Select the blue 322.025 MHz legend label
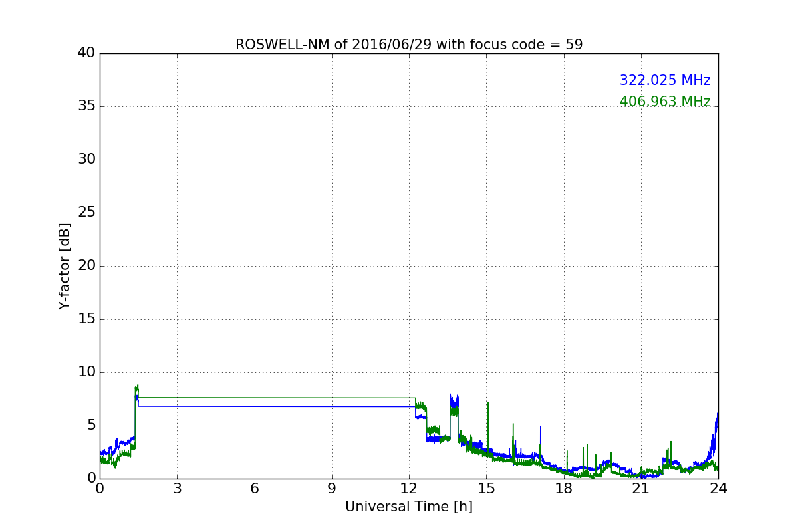This screenshot has width=798, height=532. pos(665,80)
